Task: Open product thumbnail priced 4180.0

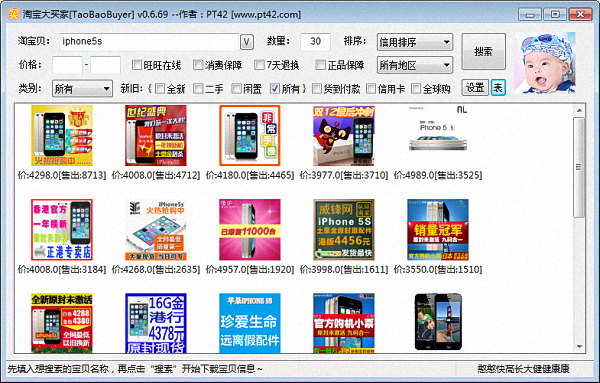Action: point(249,135)
